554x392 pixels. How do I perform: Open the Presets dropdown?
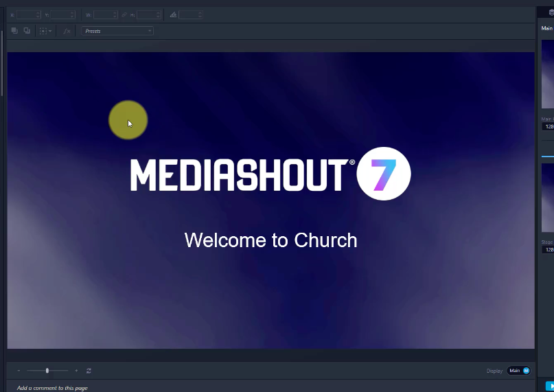click(117, 31)
